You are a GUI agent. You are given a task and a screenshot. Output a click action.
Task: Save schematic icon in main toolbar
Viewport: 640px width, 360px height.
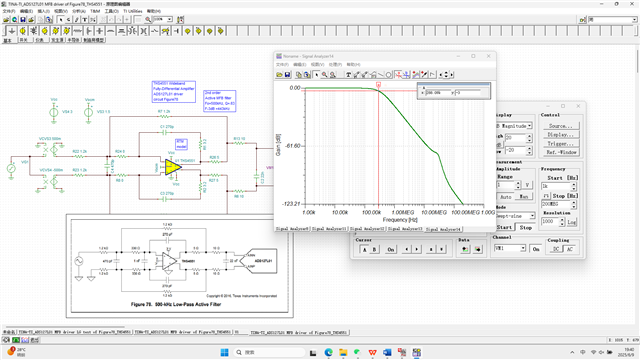(x=23, y=20)
